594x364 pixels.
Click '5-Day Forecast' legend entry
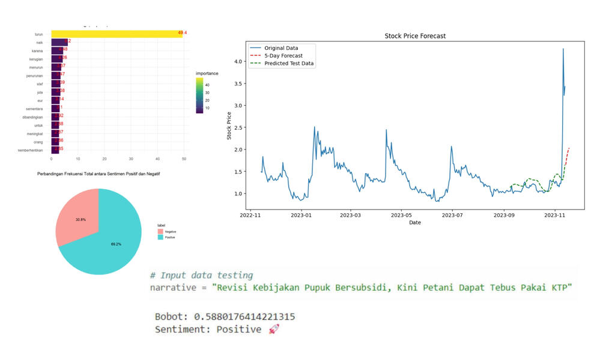coord(283,56)
